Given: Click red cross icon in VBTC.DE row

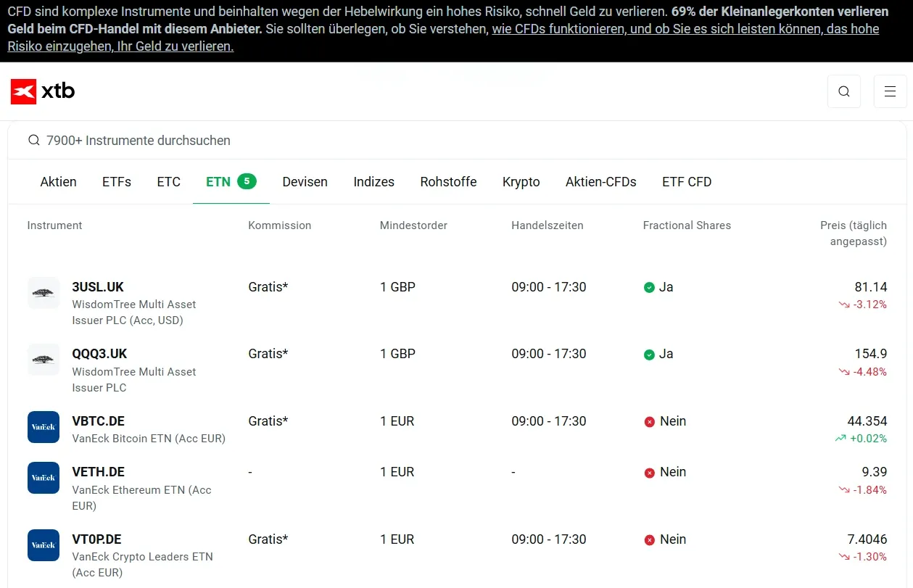Looking at the screenshot, I should point(649,422).
